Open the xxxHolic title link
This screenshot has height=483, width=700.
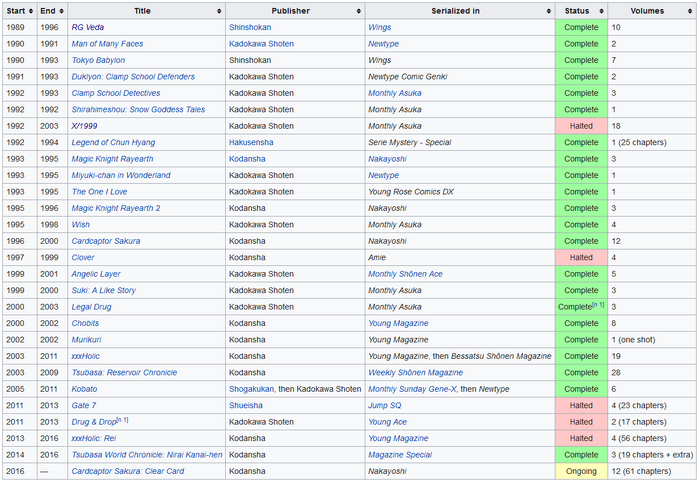click(86, 356)
